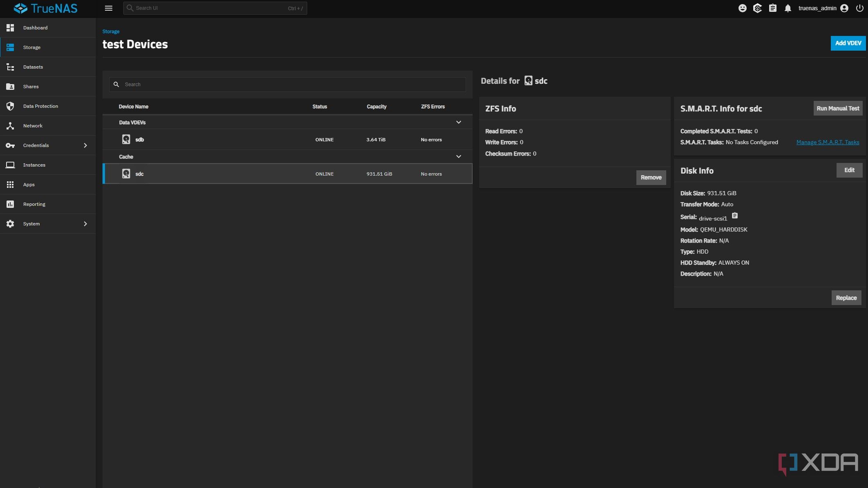Open the Manage S.M.A.R.T. Tasks link
This screenshot has height=488, width=868.
828,142
